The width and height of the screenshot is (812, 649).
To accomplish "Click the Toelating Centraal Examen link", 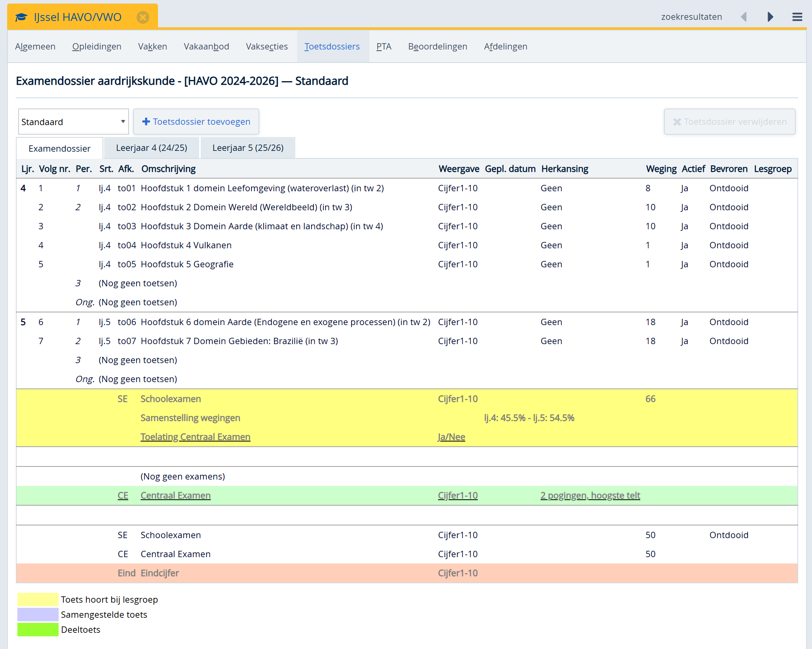I will click(x=195, y=437).
